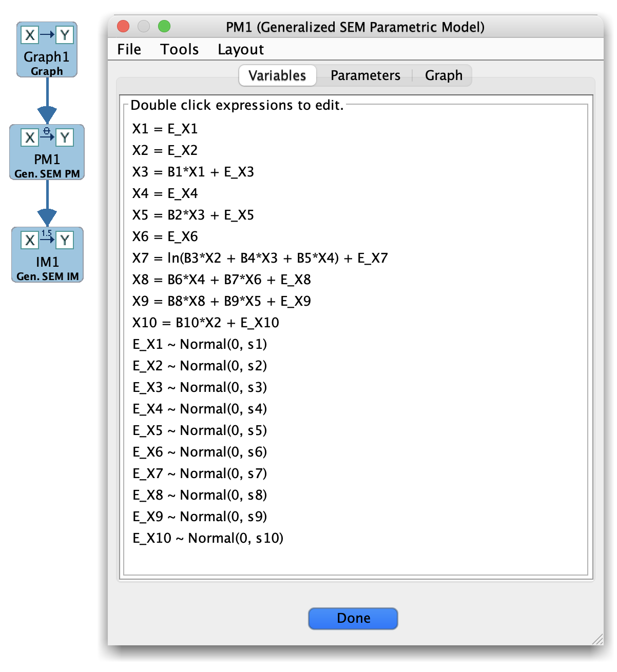Screen dimensions: 617x672
Task: Click the Done button
Action: point(353,618)
